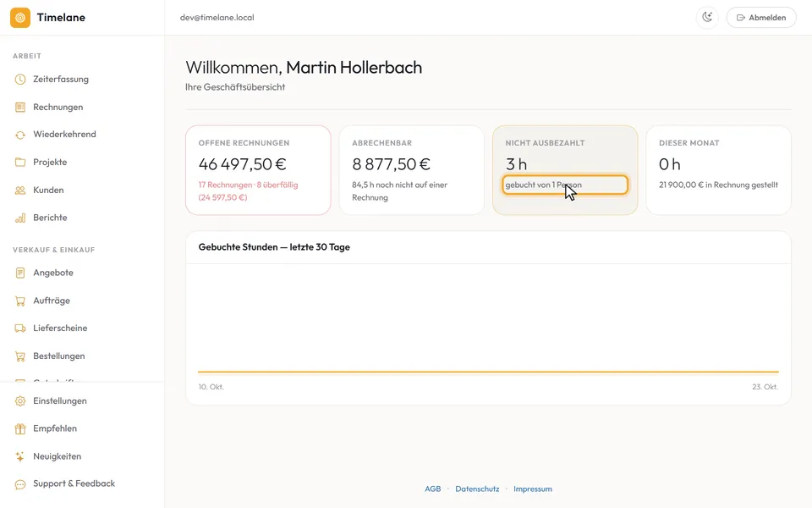Click the Projekte folder icon
This screenshot has height=508, width=812.
20,163
